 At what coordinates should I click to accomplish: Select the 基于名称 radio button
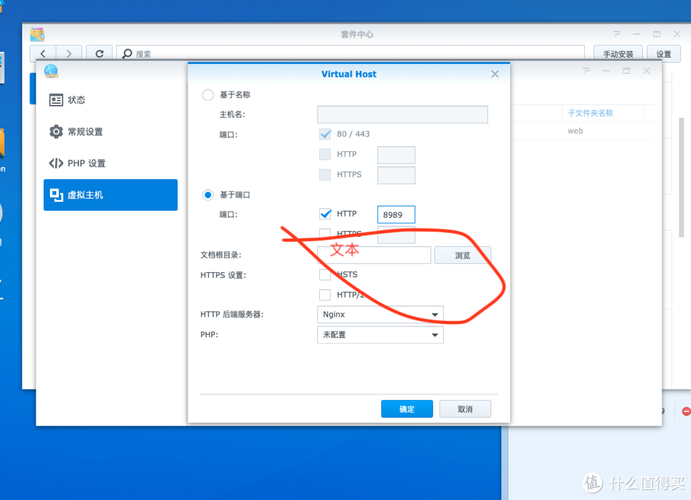point(208,95)
